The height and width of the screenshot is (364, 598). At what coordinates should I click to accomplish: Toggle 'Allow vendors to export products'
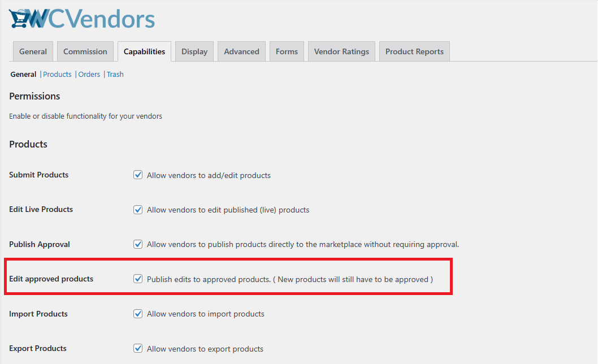coord(138,349)
